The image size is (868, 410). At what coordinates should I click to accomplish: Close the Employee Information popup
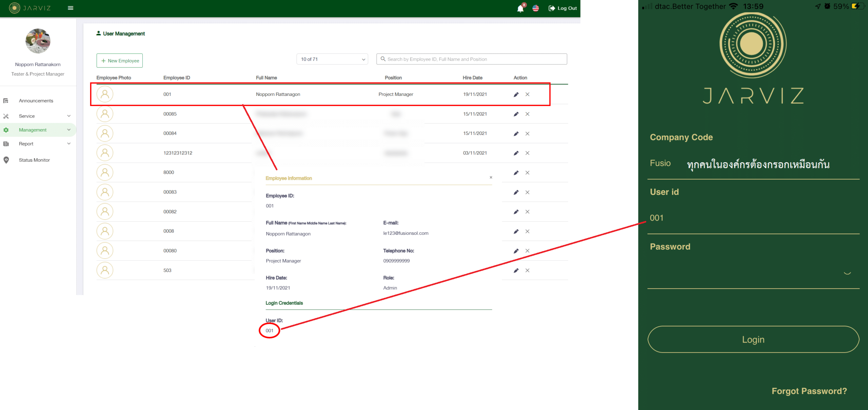pyautogui.click(x=491, y=178)
